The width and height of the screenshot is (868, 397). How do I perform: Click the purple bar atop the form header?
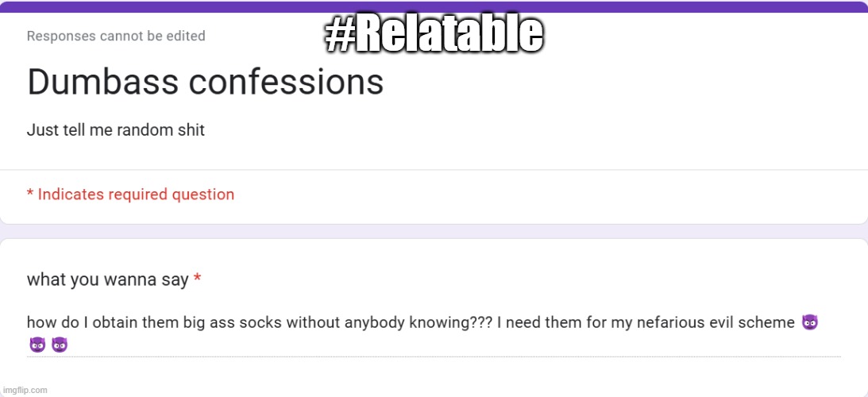(434, 6)
